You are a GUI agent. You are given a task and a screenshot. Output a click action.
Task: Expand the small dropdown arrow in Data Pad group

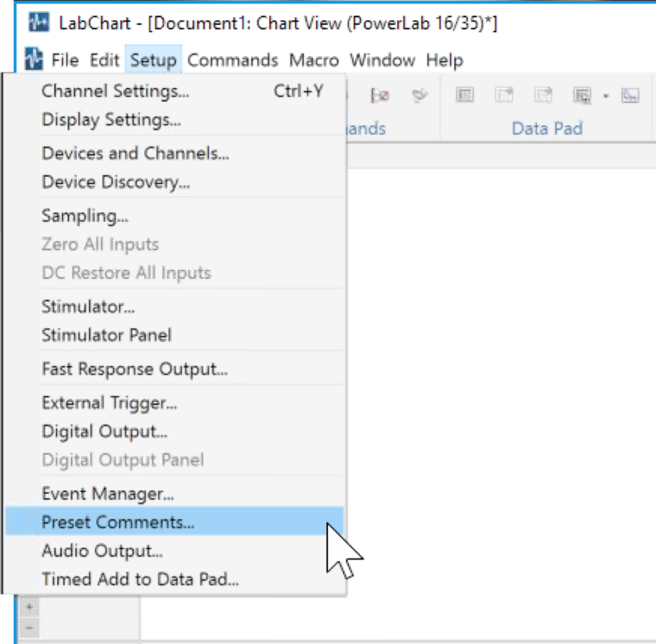[605, 96]
